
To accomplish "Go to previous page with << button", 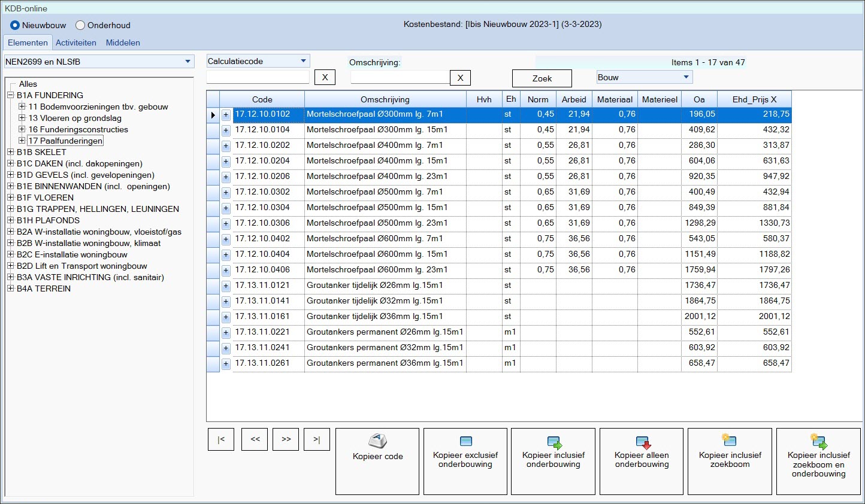I will click(x=255, y=439).
